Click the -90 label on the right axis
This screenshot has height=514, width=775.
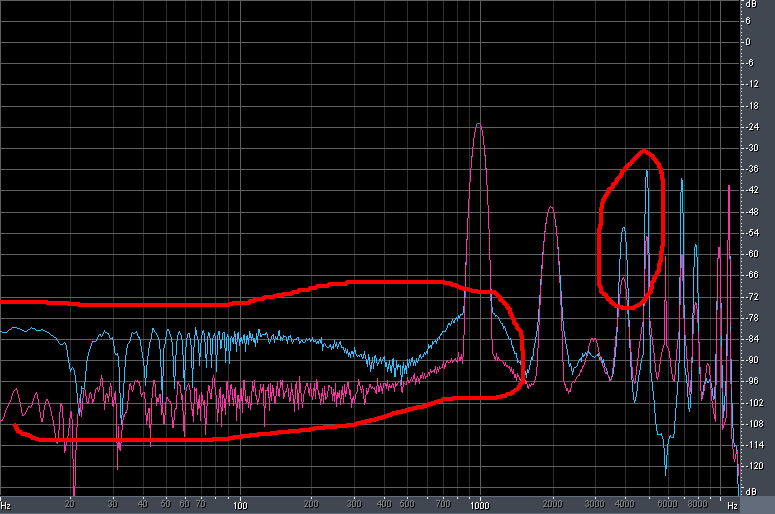pos(751,360)
